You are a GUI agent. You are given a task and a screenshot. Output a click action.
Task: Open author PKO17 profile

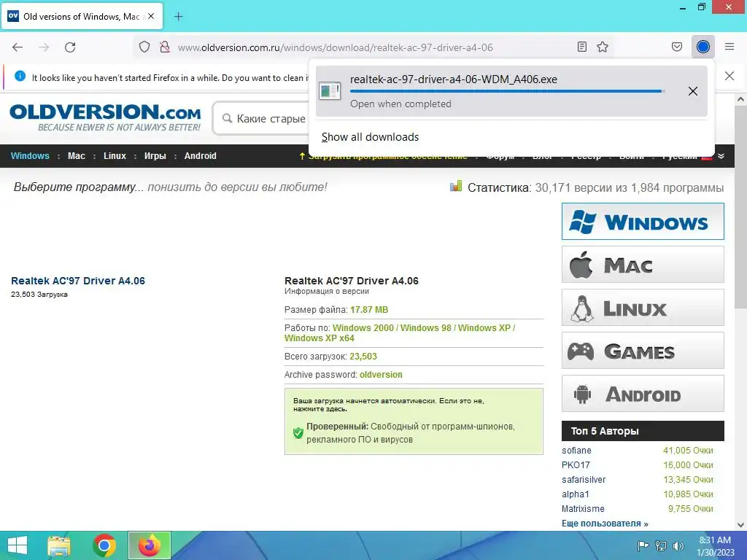pyautogui.click(x=576, y=465)
